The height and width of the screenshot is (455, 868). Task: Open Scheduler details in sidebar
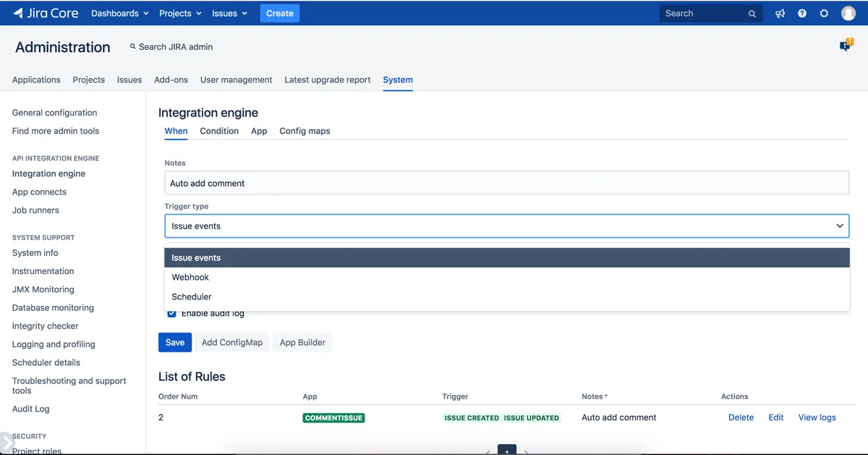point(46,362)
